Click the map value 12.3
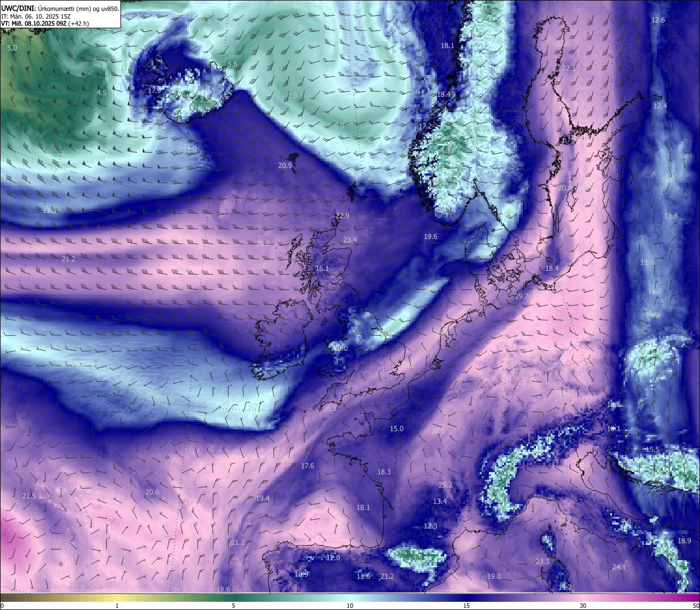 click(431, 526)
